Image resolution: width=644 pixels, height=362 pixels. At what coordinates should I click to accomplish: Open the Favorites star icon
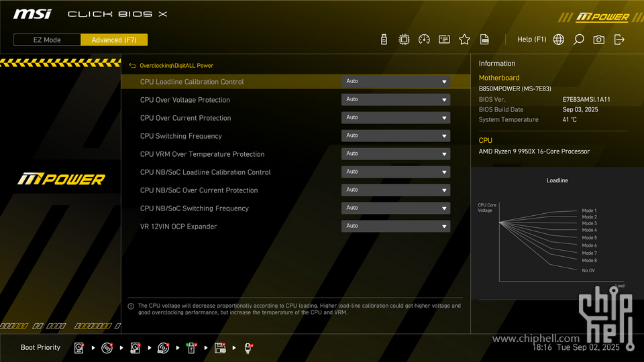pos(464,40)
